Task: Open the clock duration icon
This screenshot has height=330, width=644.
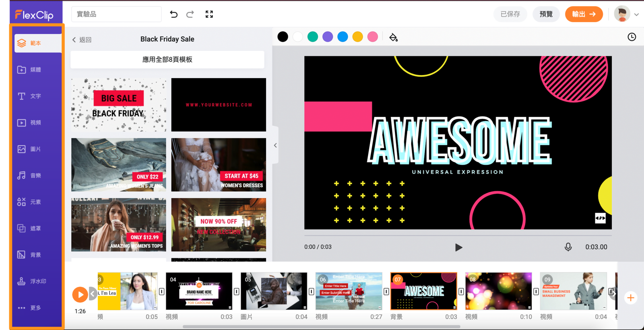Action: pyautogui.click(x=632, y=37)
